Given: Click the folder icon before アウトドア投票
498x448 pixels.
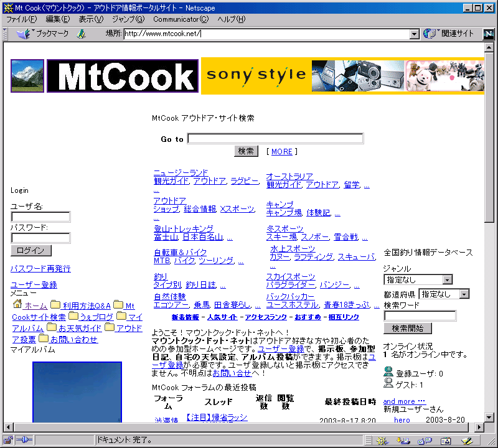Looking at the screenshot, I should (110, 327).
